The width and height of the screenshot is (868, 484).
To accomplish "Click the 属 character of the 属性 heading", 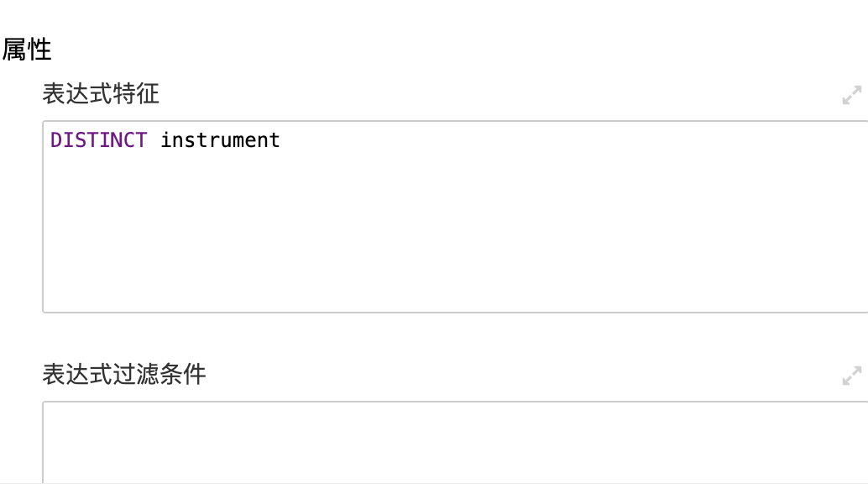I will click(13, 50).
